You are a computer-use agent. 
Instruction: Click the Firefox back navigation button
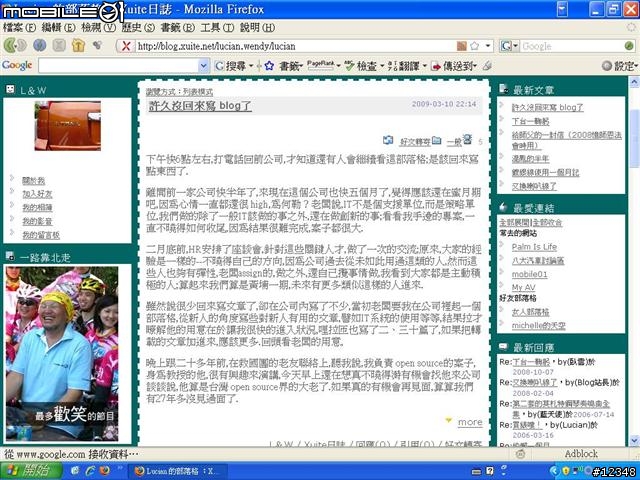[10, 46]
